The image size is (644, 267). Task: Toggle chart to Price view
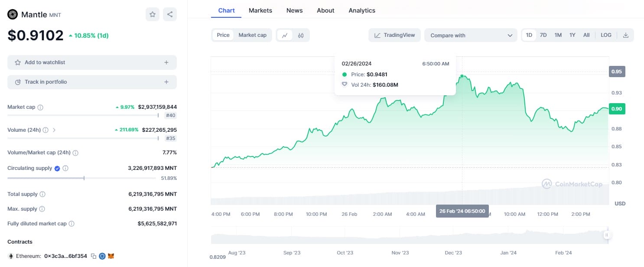pyautogui.click(x=223, y=35)
